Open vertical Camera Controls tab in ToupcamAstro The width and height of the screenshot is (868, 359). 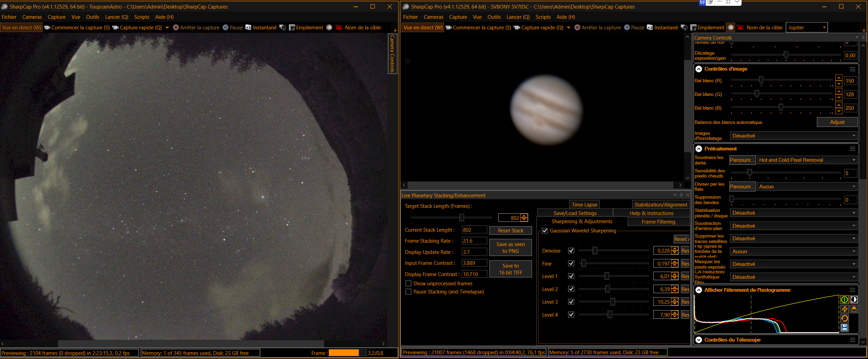pyautogui.click(x=392, y=53)
